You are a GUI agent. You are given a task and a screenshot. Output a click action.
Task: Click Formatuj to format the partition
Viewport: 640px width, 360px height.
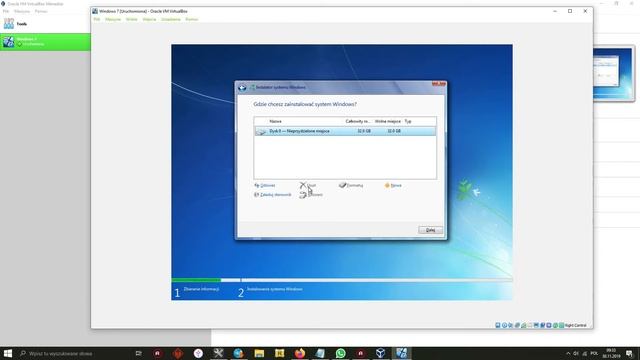point(351,185)
